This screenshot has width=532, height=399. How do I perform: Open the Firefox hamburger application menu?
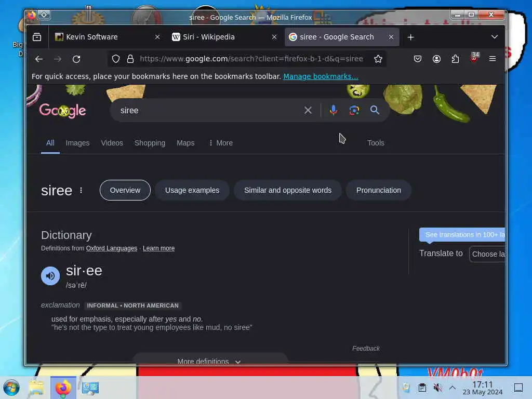tap(493, 59)
